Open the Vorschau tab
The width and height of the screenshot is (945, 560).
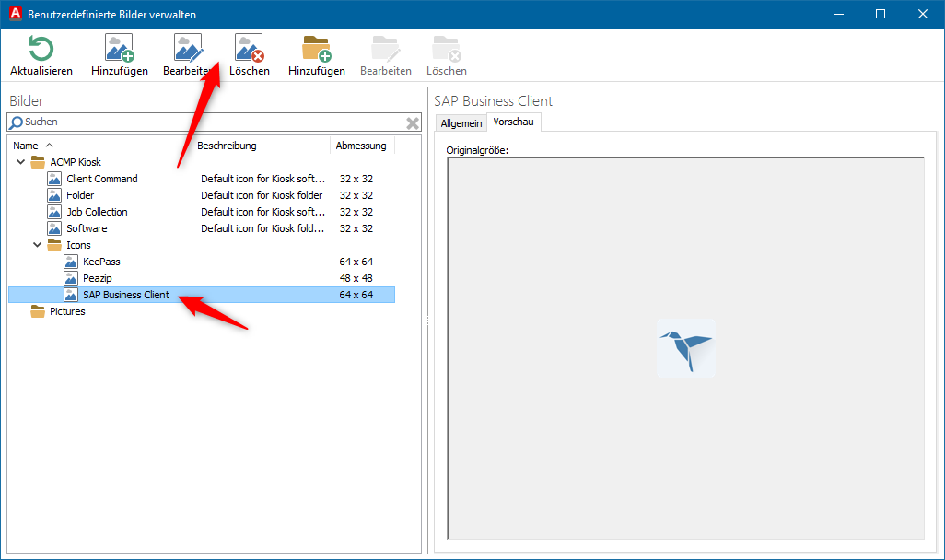pyautogui.click(x=513, y=122)
